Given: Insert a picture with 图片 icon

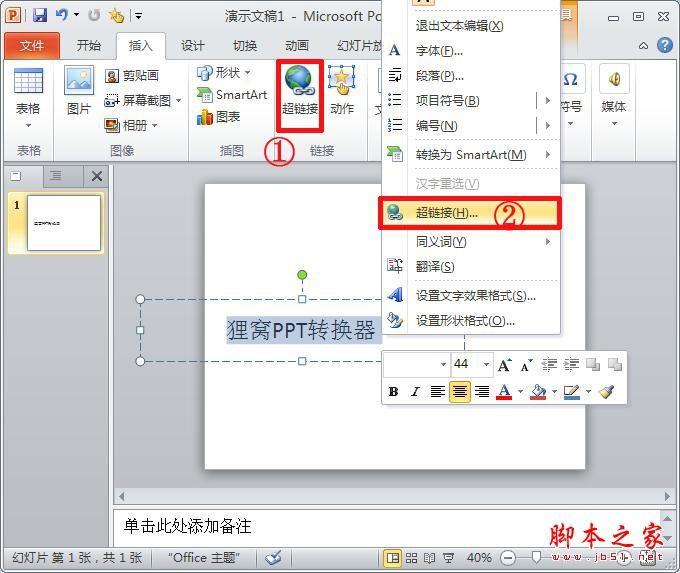Looking at the screenshot, I should 79,91.
